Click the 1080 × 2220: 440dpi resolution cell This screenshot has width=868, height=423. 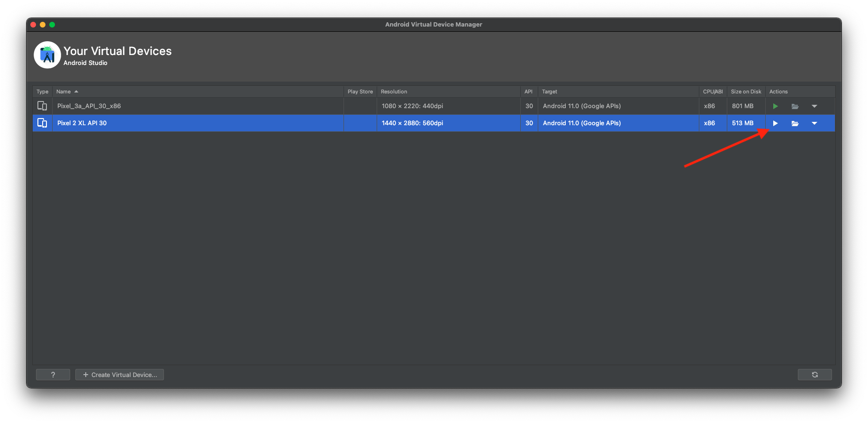(448, 106)
